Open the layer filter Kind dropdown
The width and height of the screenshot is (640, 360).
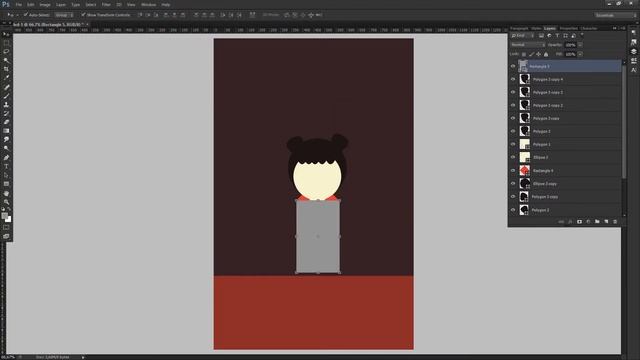pyautogui.click(x=522, y=36)
